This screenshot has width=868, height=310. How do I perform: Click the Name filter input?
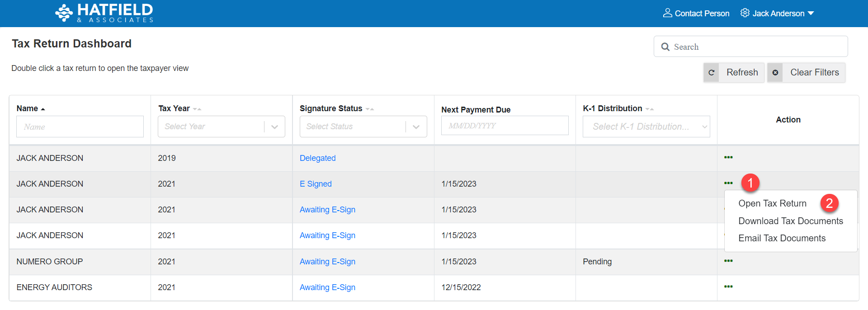(x=80, y=127)
